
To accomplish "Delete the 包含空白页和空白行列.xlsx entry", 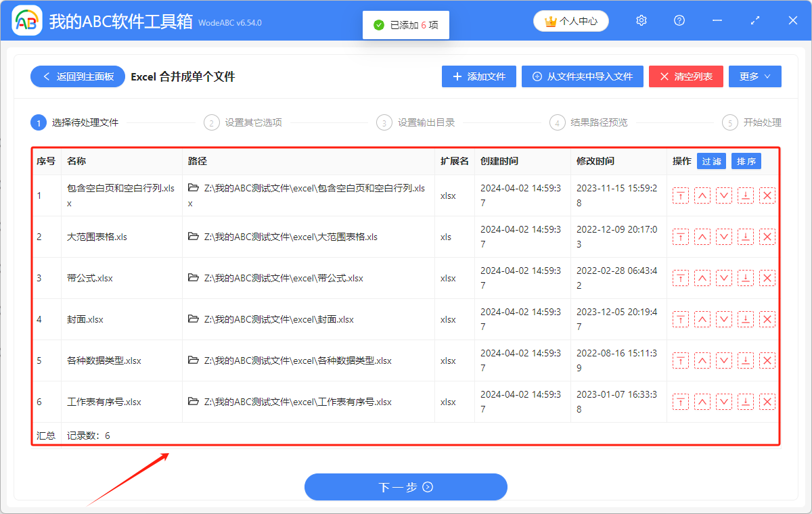I will tap(767, 195).
